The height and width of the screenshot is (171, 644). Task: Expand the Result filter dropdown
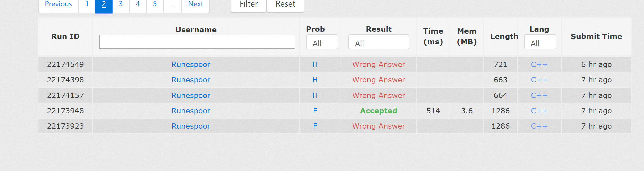379,42
